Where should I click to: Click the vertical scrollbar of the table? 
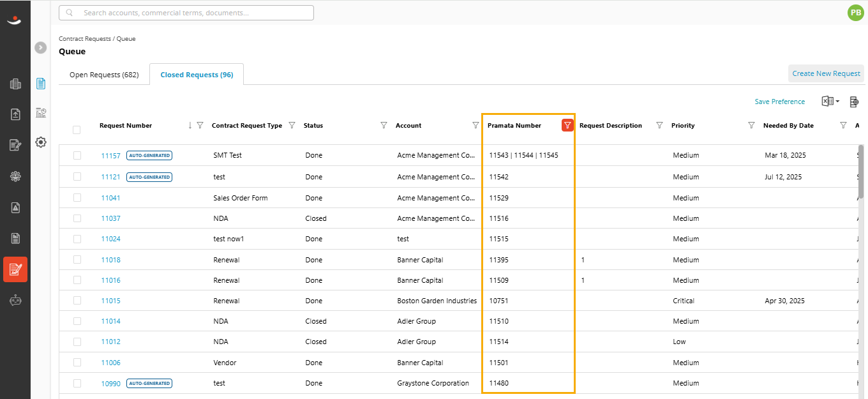(x=861, y=172)
